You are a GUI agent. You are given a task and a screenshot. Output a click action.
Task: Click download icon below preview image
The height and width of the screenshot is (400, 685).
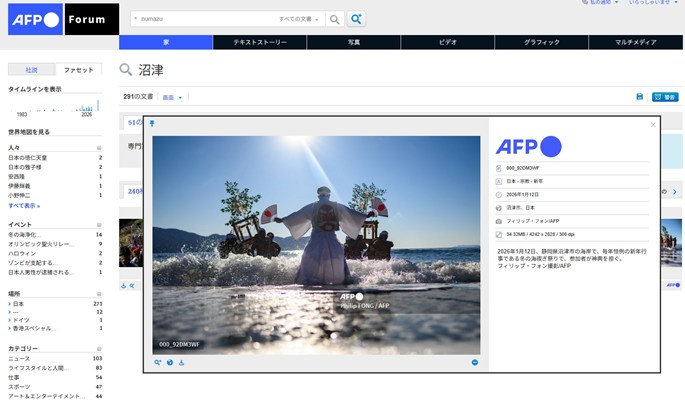[x=182, y=362]
